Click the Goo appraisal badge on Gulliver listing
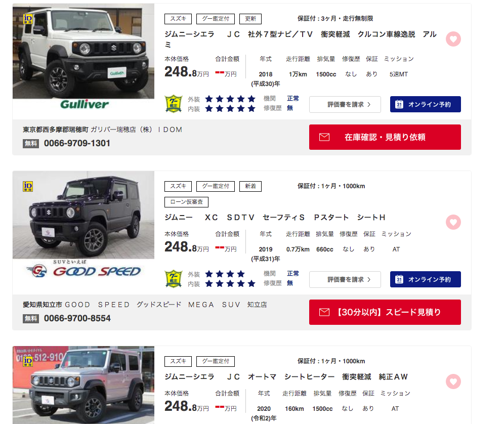The height and width of the screenshot is (424, 504). coord(174,104)
